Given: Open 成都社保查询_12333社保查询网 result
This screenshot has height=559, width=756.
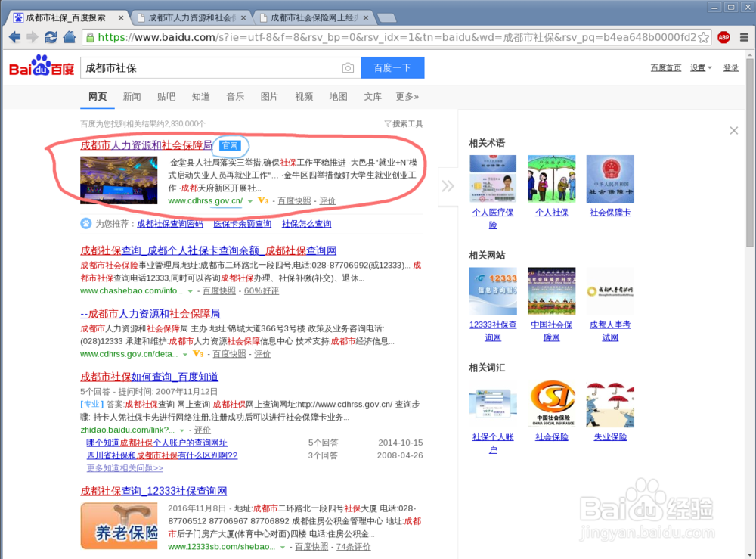Looking at the screenshot, I should click(x=153, y=491).
